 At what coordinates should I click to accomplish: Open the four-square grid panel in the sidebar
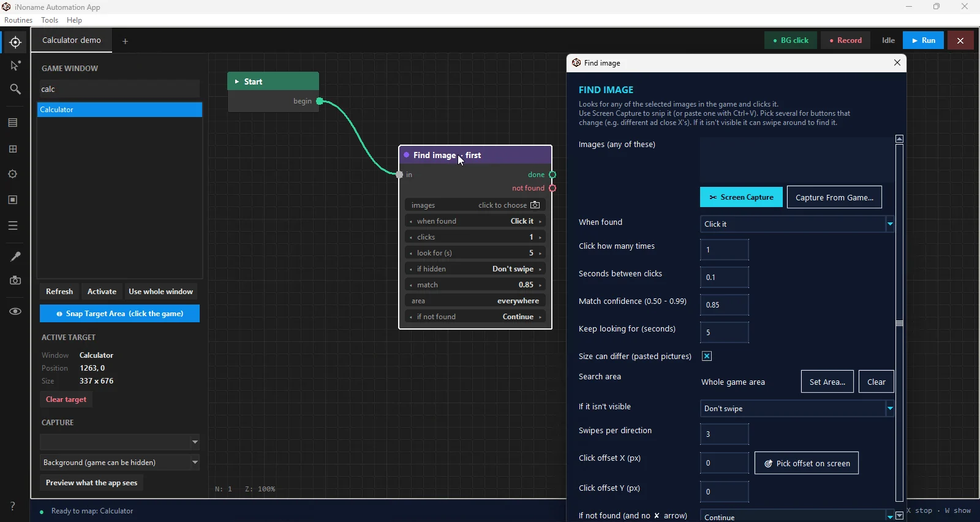13,149
